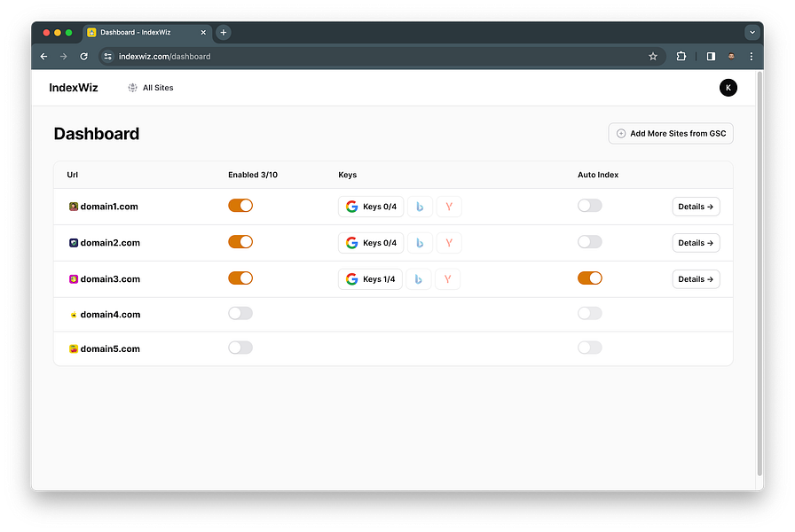
Task: Open the All Sites selector
Action: (x=151, y=88)
